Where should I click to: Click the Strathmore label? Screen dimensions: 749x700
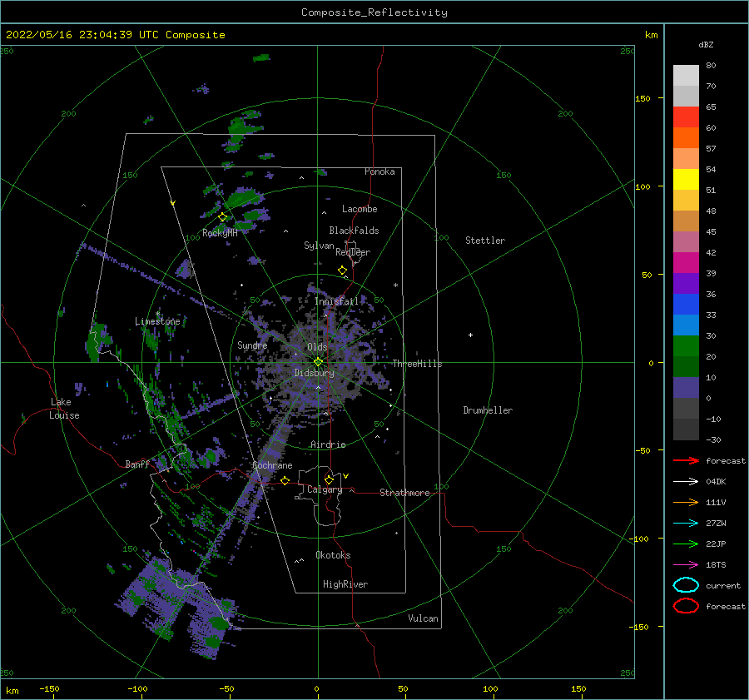[404, 493]
